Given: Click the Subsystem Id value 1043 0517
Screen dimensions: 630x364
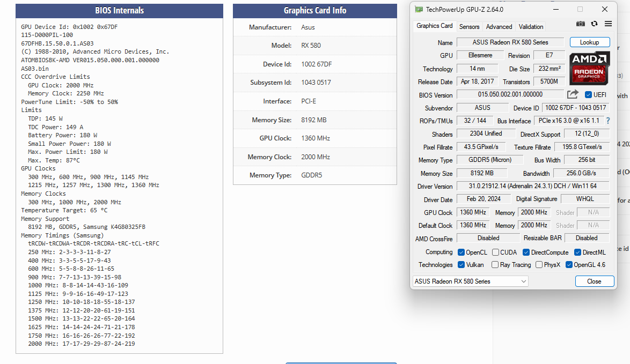Looking at the screenshot, I should pyautogui.click(x=316, y=83).
